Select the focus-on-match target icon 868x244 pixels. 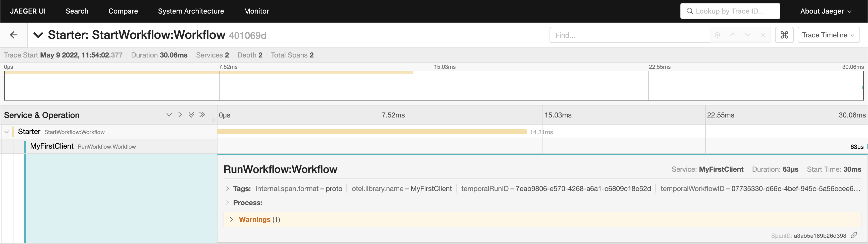click(717, 35)
